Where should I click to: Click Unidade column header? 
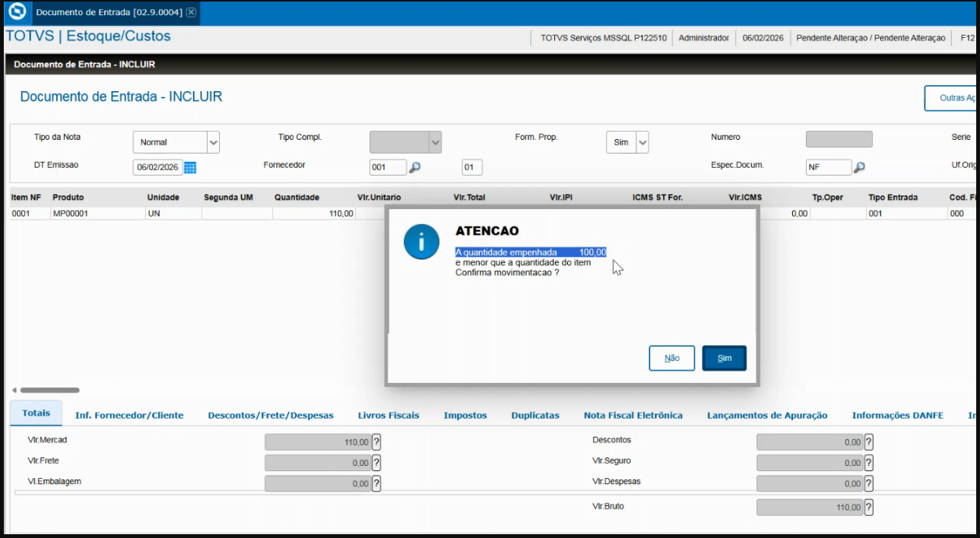coord(163,198)
